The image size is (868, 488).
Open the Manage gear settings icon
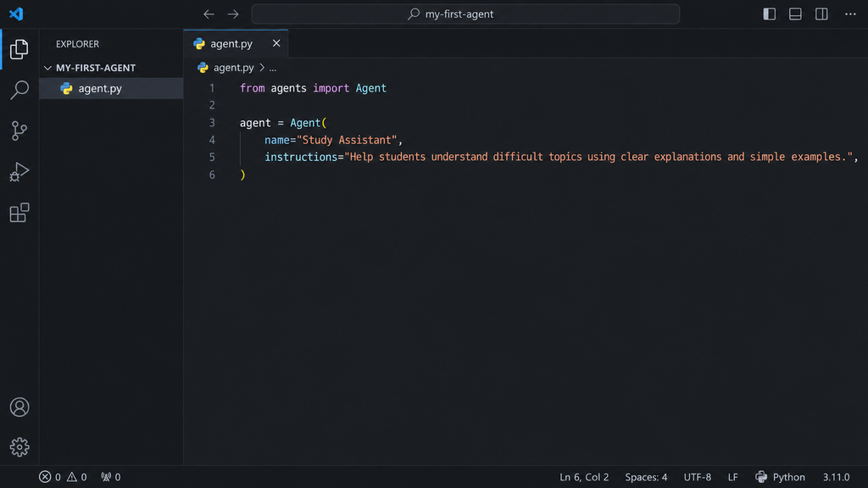(x=19, y=447)
